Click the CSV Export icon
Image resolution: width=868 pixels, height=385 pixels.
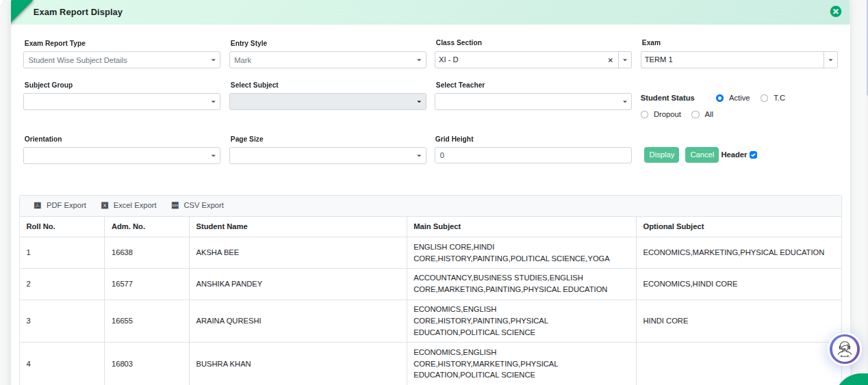click(175, 206)
